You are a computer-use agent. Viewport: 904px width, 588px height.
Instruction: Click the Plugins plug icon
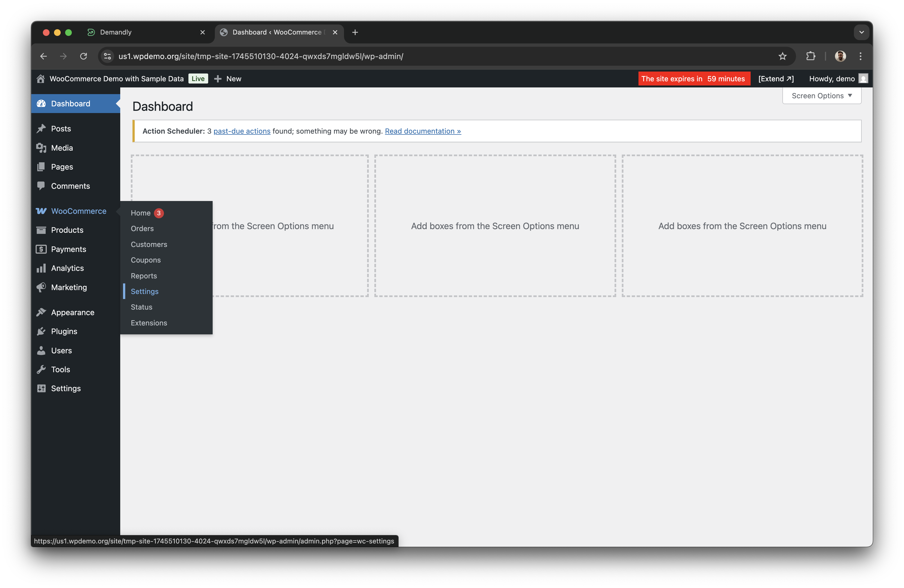(x=41, y=331)
